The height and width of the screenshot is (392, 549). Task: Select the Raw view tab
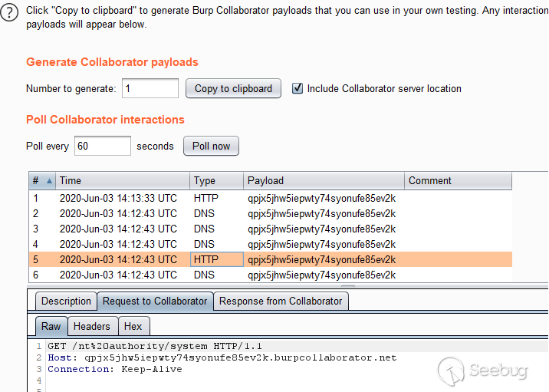51,327
